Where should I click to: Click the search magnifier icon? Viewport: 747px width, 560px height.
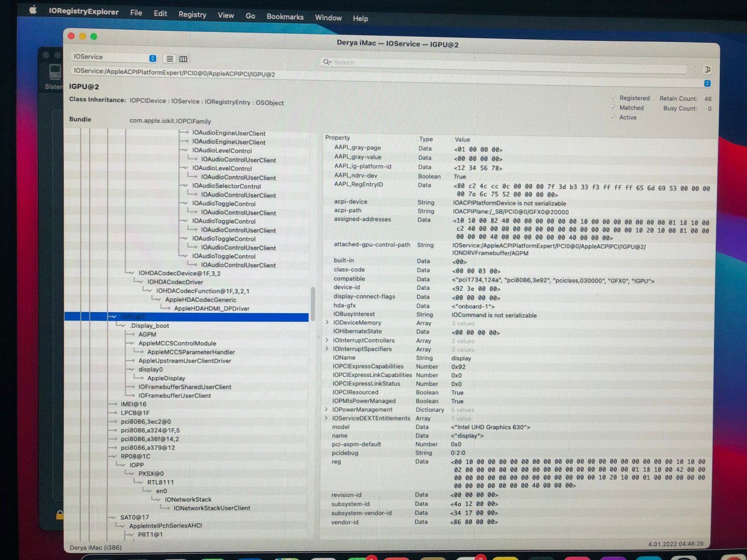[327, 62]
